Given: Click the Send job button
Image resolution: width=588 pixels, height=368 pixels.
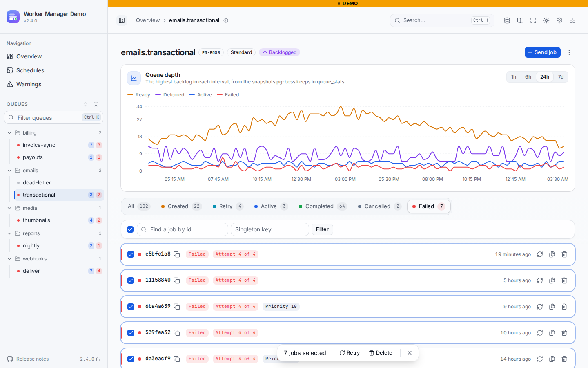Looking at the screenshot, I should [x=542, y=52].
